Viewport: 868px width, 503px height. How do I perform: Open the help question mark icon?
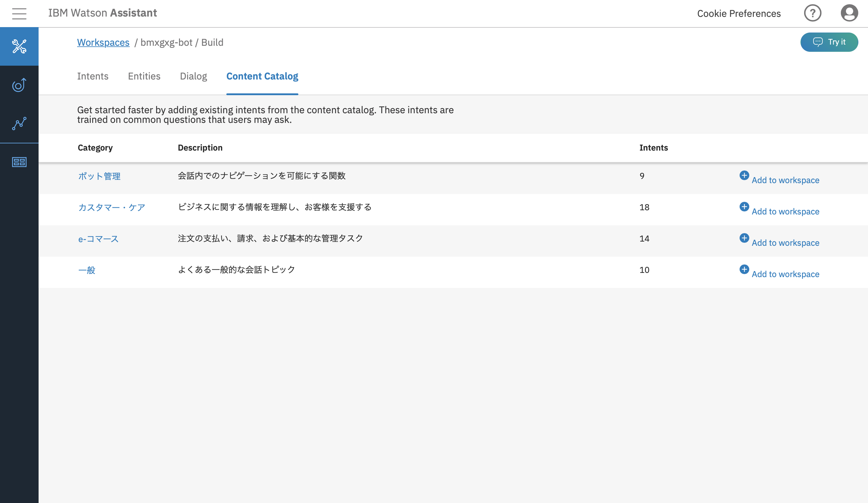pyautogui.click(x=813, y=14)
